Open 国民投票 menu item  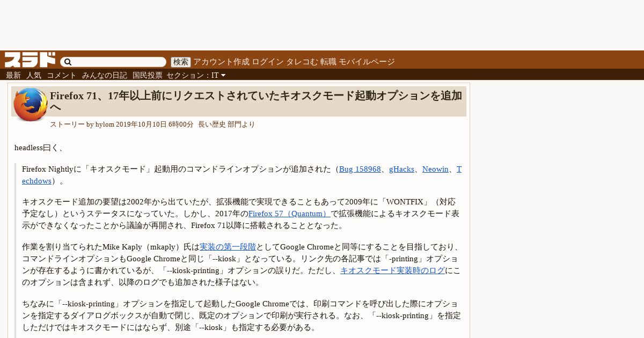tap(148, 75)
